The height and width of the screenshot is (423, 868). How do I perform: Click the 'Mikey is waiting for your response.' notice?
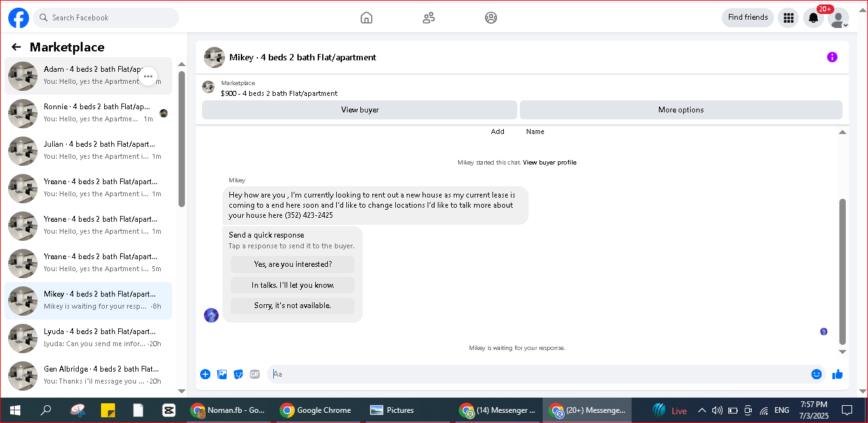517,348
